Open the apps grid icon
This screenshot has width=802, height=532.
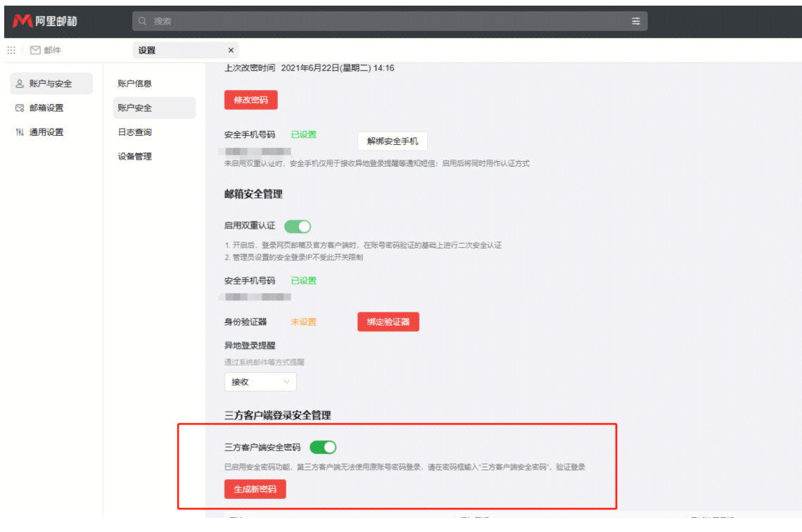click(x=11, y=50)
